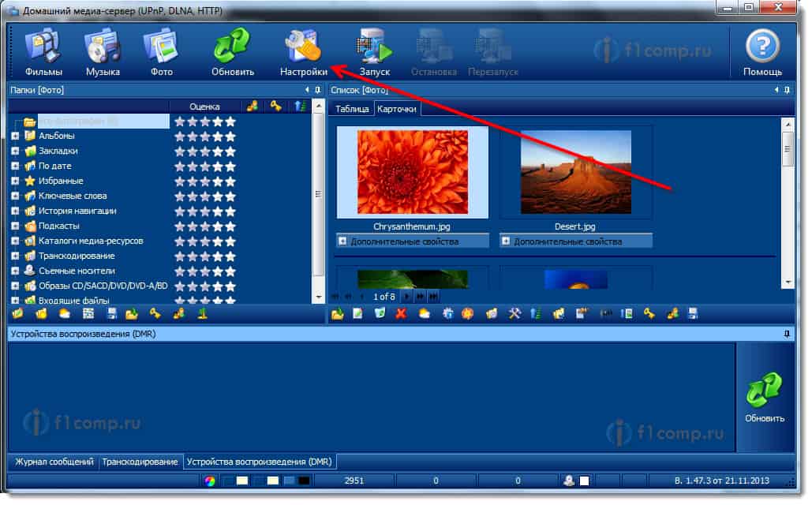Select the Избранные favorites tree item

click(x=56, y=181)
